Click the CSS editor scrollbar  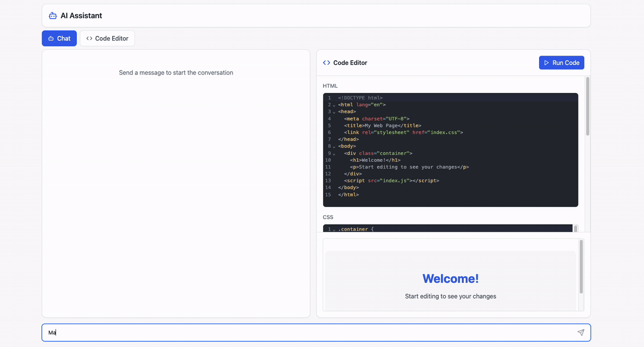coord(575,229)
